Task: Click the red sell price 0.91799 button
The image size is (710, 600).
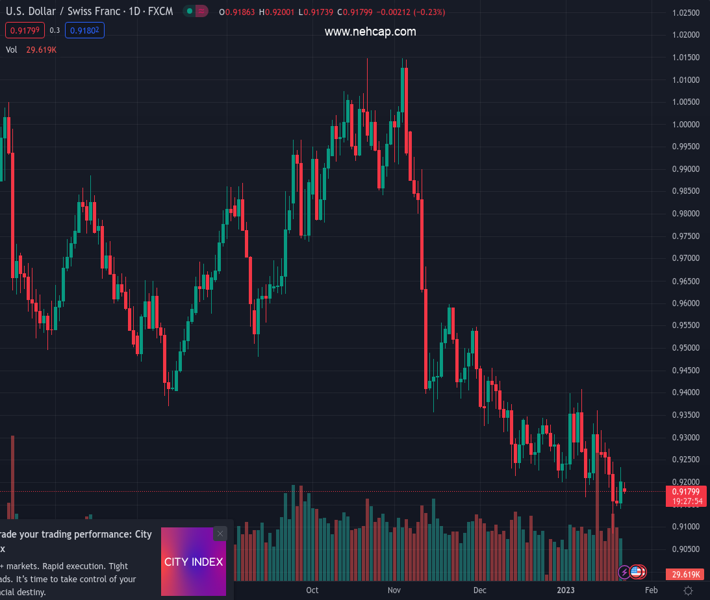Action: (25, 31)
